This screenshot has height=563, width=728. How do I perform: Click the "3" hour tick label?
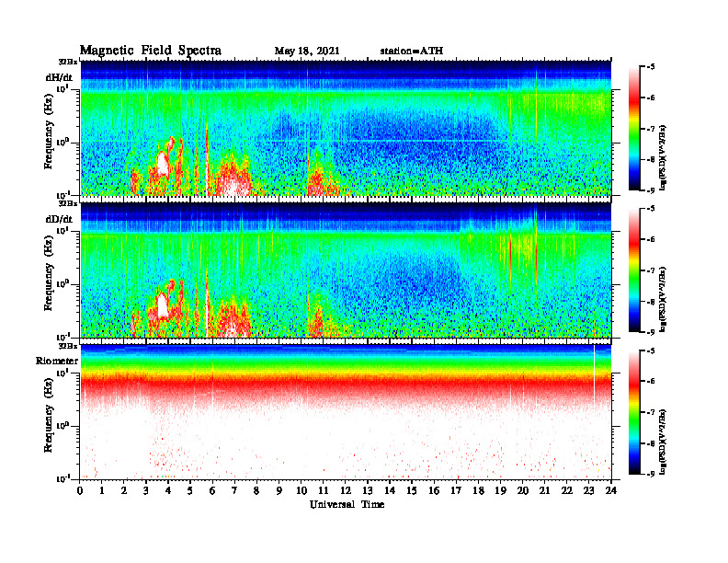(146, 490)
